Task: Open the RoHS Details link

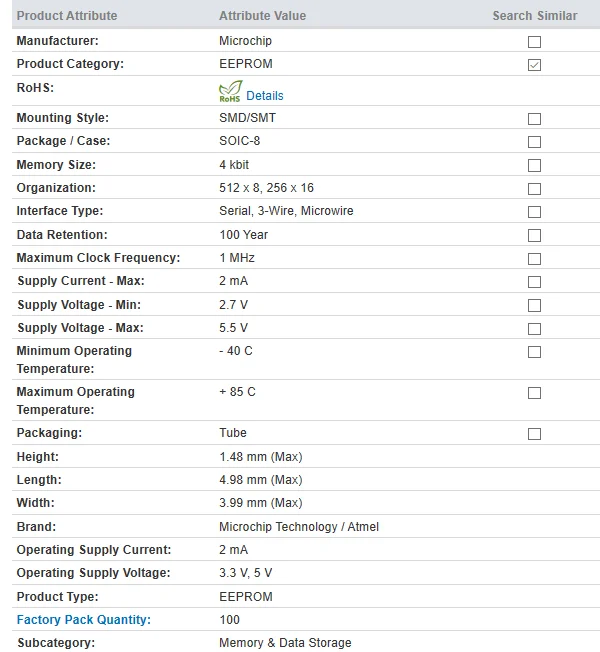Action: (264, 96)
